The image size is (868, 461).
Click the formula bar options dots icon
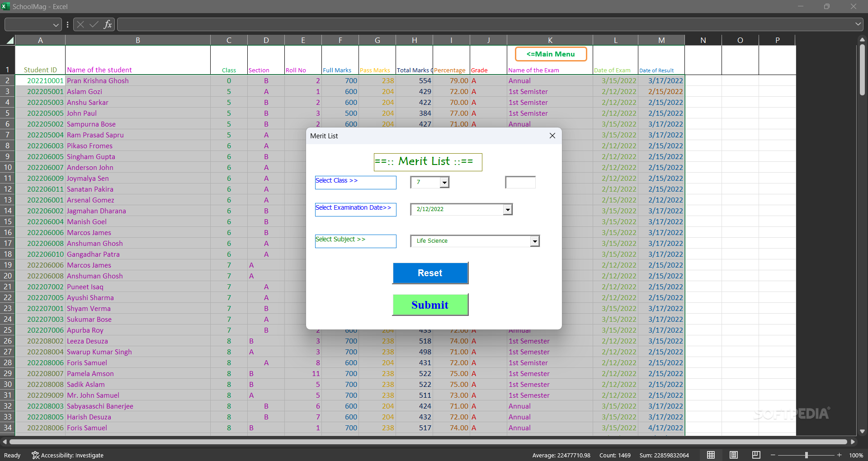point(67,24)
